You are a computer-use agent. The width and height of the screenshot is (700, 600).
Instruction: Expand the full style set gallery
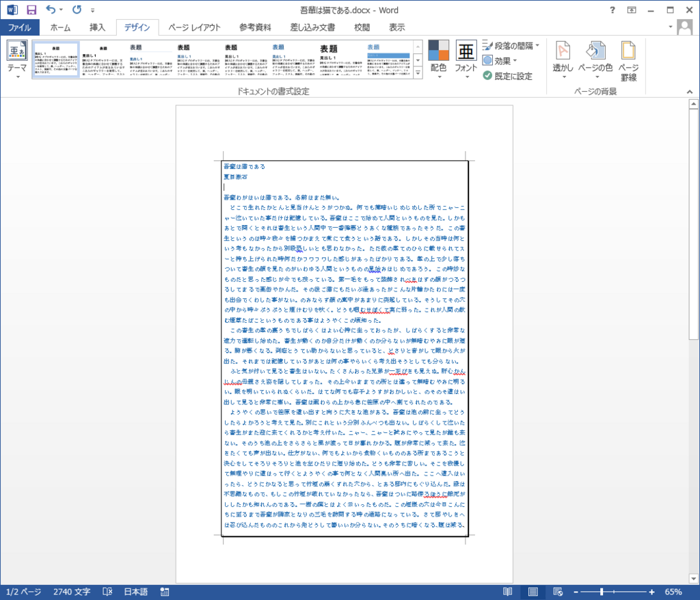tap(418, 73)
